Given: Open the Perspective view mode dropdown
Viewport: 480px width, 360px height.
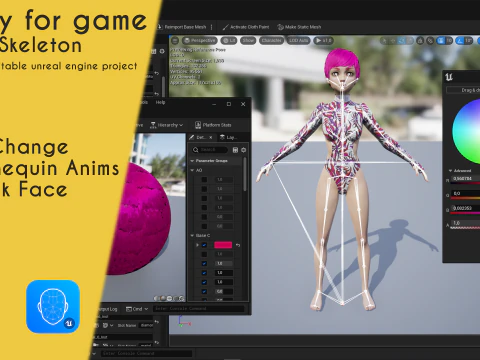Looking at the screenshot, I should coord(200,41).
